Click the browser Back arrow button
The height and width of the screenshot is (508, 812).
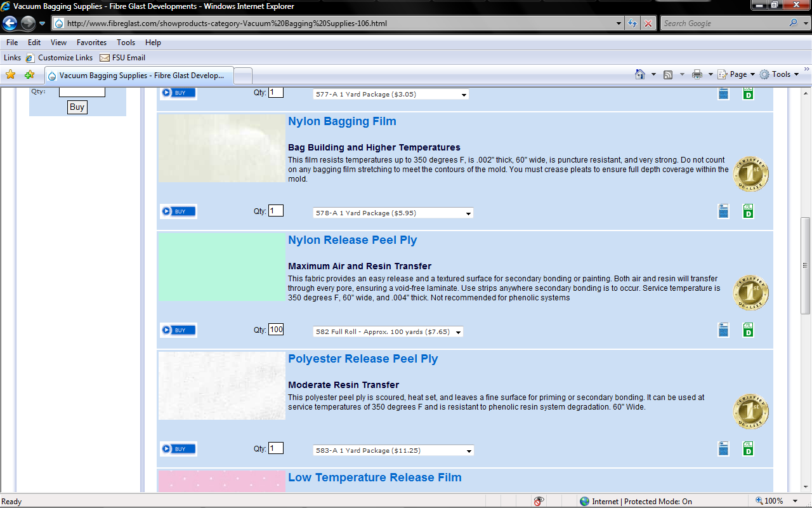10,23
